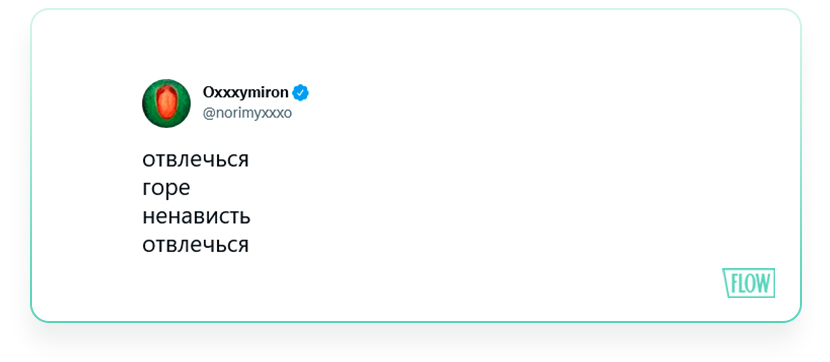Screen dimensions: 830x362
Task: Select the first "отвлечься" tweet line
Action: click(x=195, y=160)
